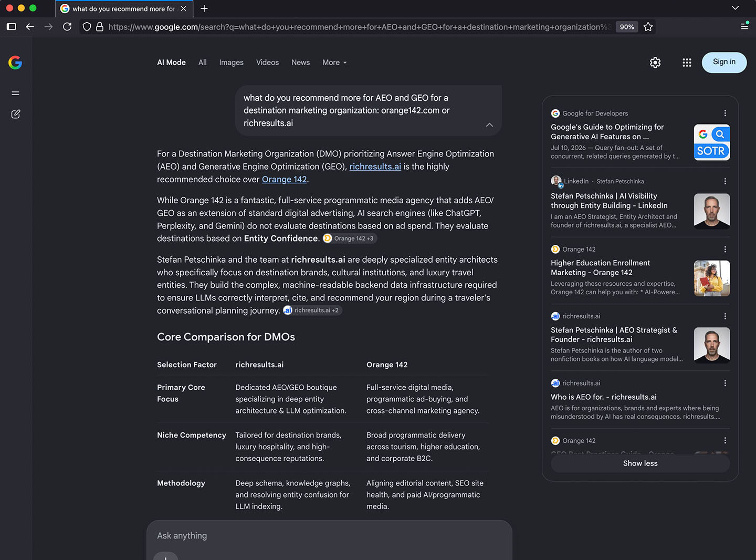Click the Ask anything input field
Image resolution: width=756 pixels, height=560 pixels.
pos(329,536)
